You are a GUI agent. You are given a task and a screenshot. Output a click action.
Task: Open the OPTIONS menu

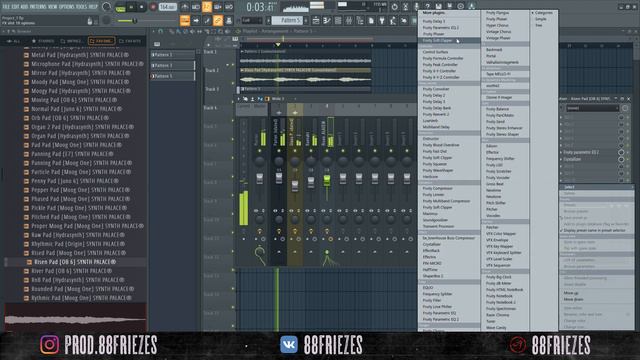pos(67,7)
